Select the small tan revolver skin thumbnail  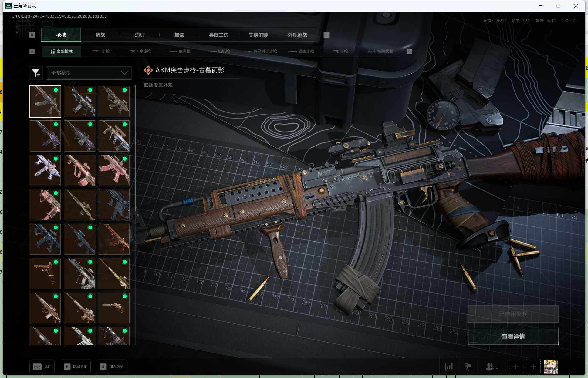tap(114, 308)
